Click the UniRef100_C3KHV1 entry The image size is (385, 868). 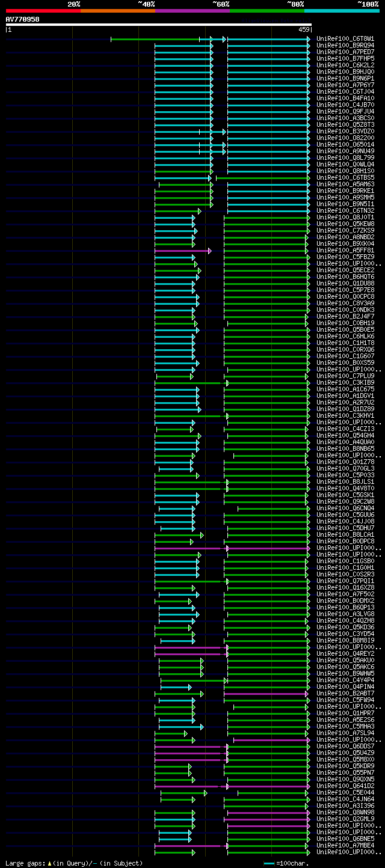point(345,415)
